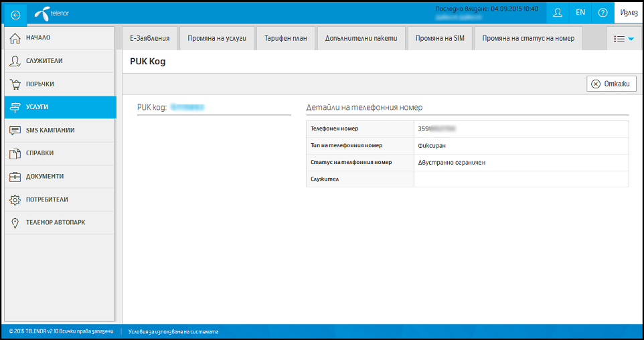Click the location pin icon beside ТЕЛЕНОР АВТОПАРК

click(x=15, y=223)
